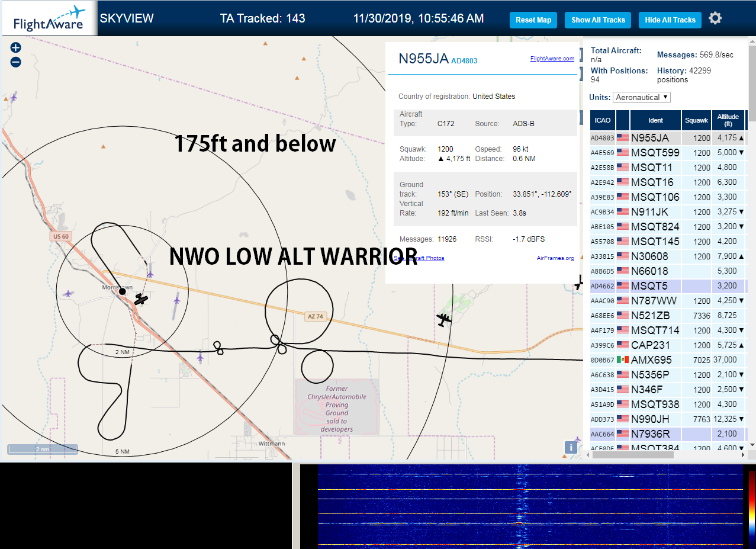
Task: Click the SKYVIEW header title
Action: click(127, 18)
